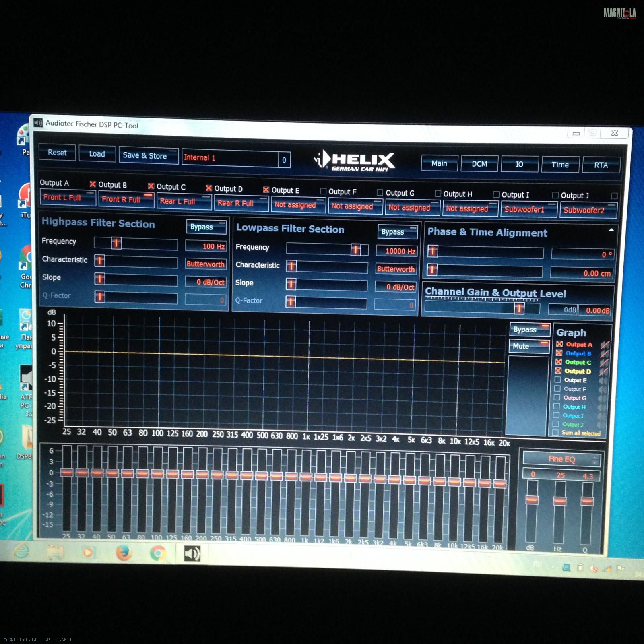Click the Mute button beside the graph

pyautogui.click(x=529, y=346)
